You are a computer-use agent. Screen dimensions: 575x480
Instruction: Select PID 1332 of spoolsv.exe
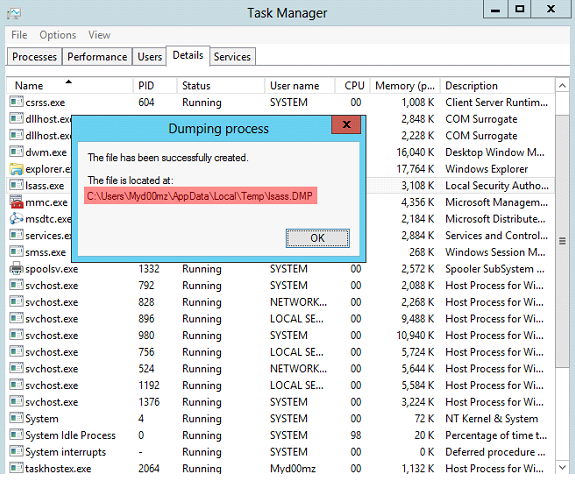click(x=149, y=269)
